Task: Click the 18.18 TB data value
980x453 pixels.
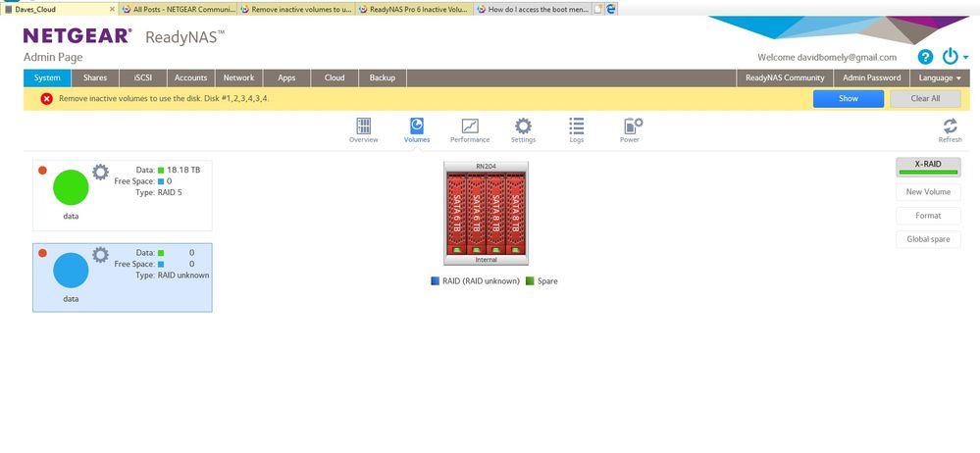Action: pyautogui.click(x=183, y=170)
